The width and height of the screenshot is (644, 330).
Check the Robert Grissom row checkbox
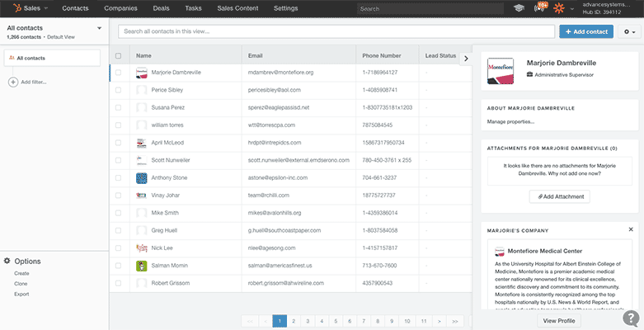[118, 283]
